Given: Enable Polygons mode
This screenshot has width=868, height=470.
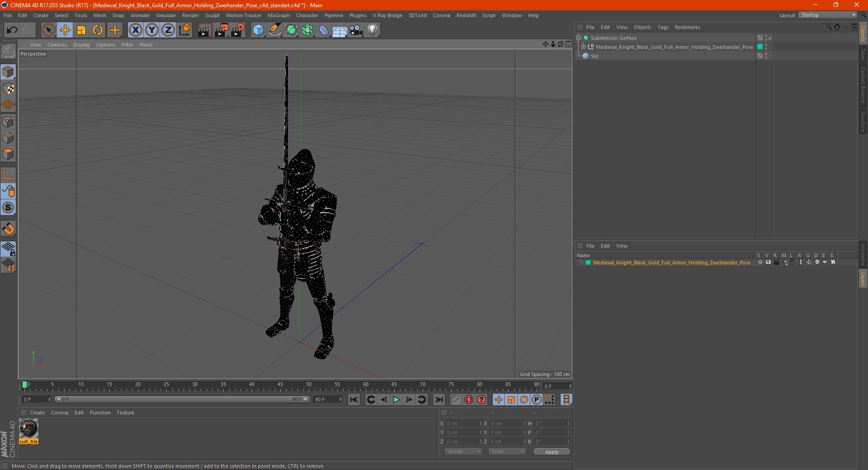Looking at the screenshot, I should tap(8, 154).
